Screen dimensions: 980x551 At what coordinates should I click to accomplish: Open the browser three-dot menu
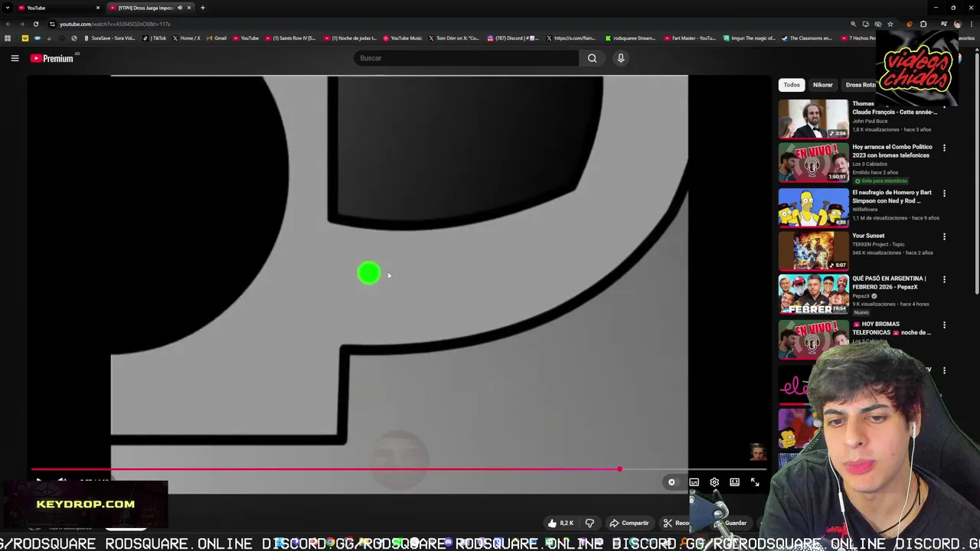point(972,24)
